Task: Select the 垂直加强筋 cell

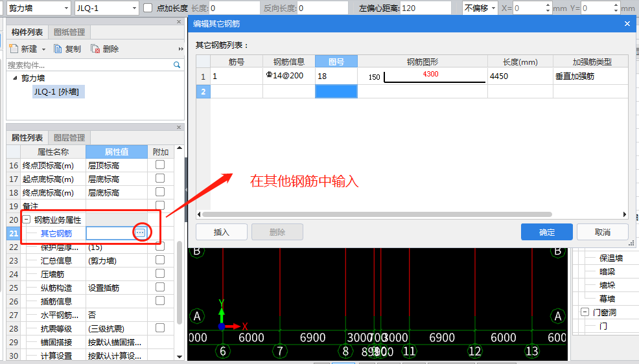Action: pos(590,76)
